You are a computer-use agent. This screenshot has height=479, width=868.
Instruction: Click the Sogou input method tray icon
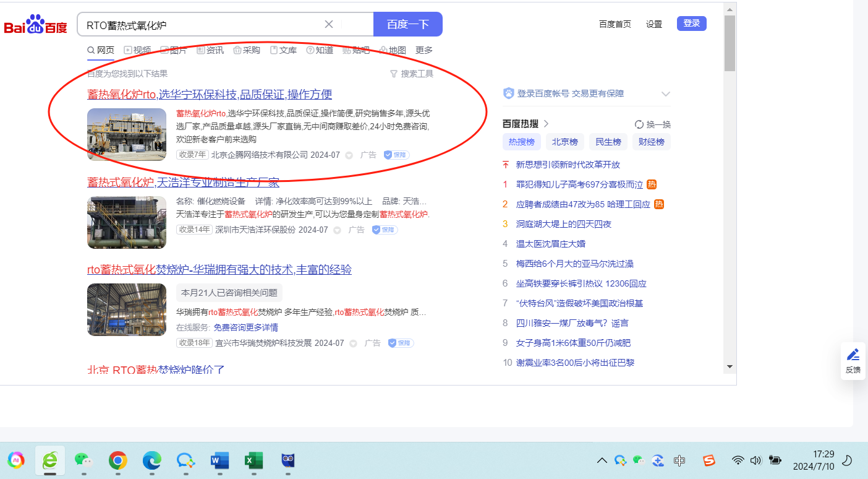click(x=708, y=460)
